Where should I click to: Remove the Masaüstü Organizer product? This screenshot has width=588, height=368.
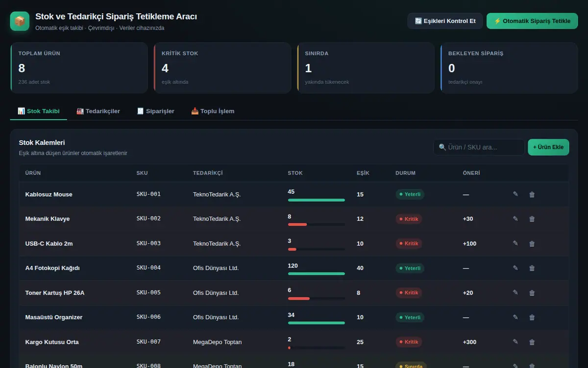[x=532, y=317]
